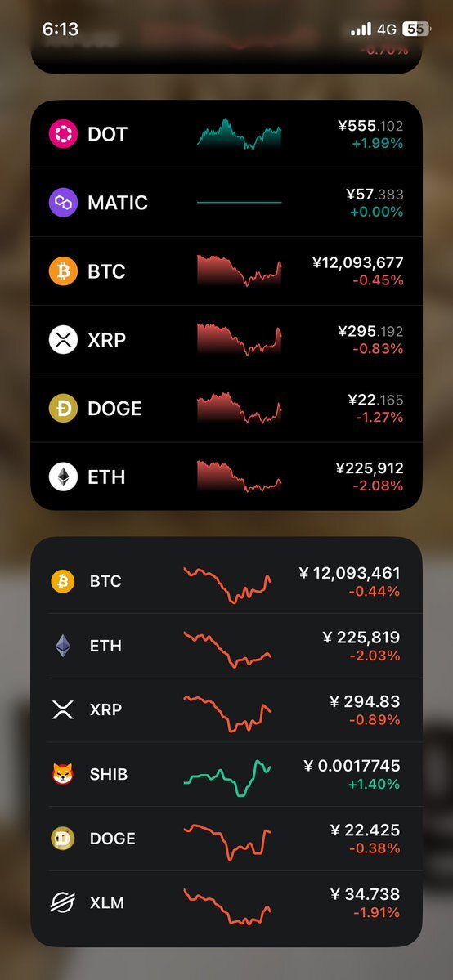The image size is (453, 980).
Task: Tap the XLM Stellar icon
Action: [x=63, y=902]
